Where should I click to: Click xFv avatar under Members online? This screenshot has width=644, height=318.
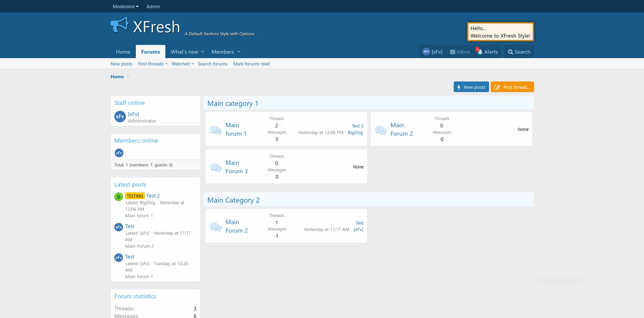119,153
